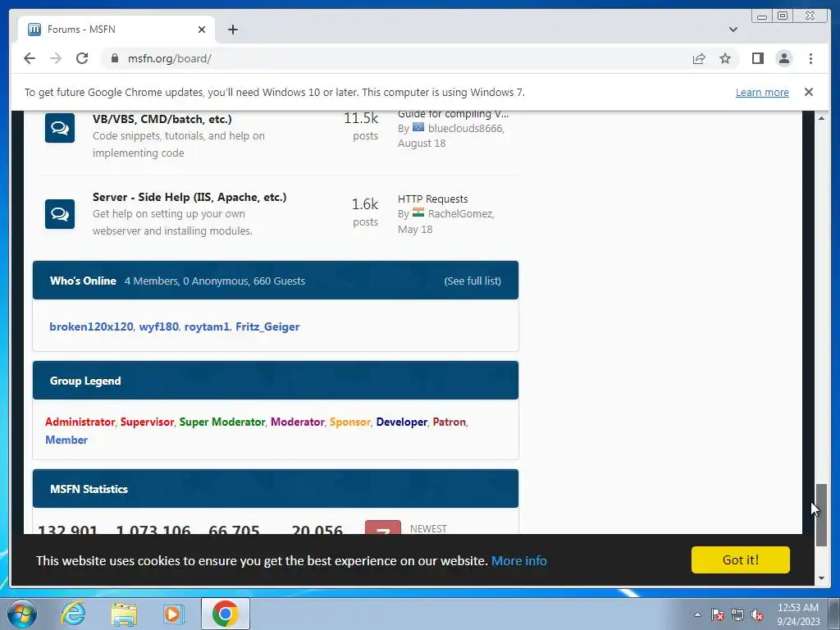The height and width of the screenshot is (630, 840).
Task: Close the Forums - MSFN tab
Action: point(202,30)
